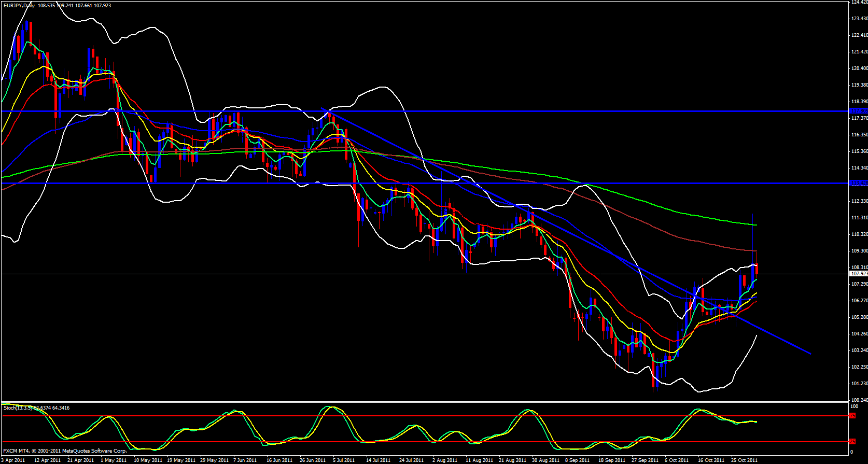Click the 25 Oct 2011 date label
The image size is (868, 464).
click(745, 460)
